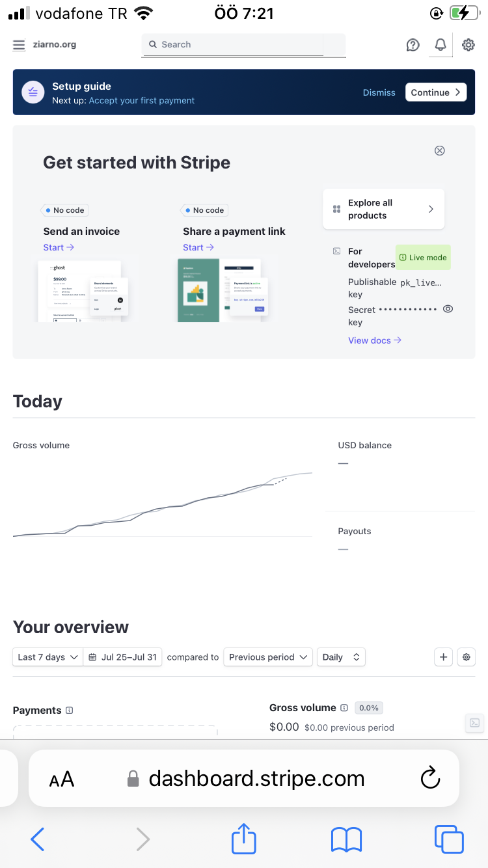
Task: Open the help question mark icon
Action: click(x=413, y=45)
